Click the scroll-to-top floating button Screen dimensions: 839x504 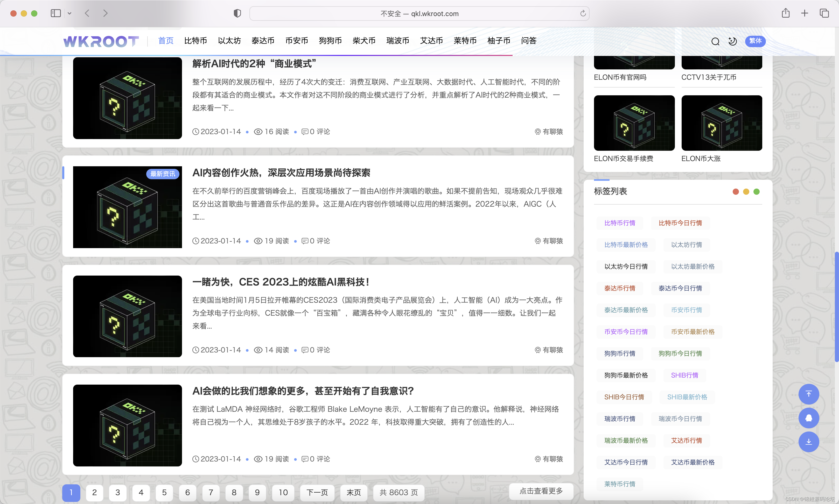[808, 394]
